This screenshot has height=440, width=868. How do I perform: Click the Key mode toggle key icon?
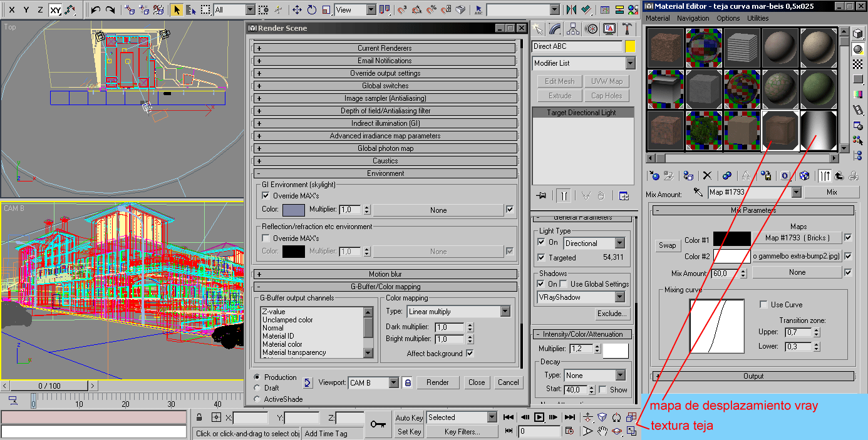(378, 424)
